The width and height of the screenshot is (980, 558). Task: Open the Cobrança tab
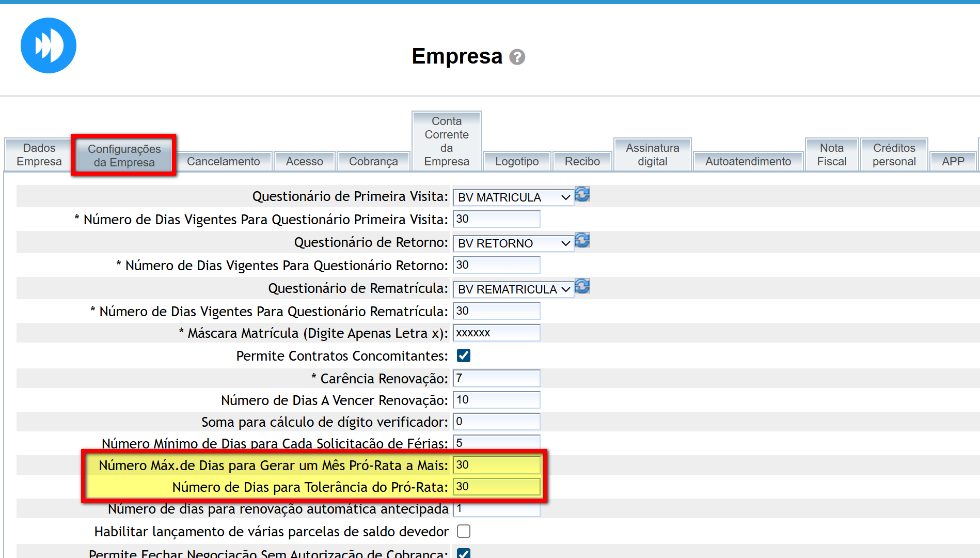(x=373, y=161)
